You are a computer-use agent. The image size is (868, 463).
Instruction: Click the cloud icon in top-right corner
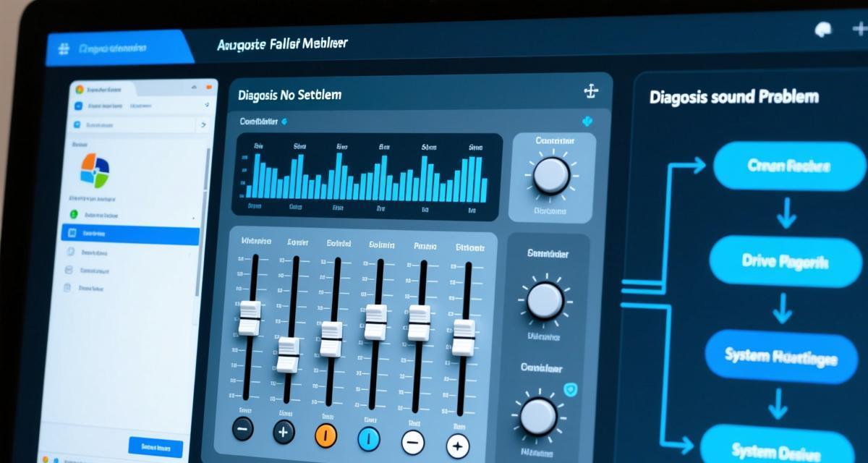click(x=823, y=29)
